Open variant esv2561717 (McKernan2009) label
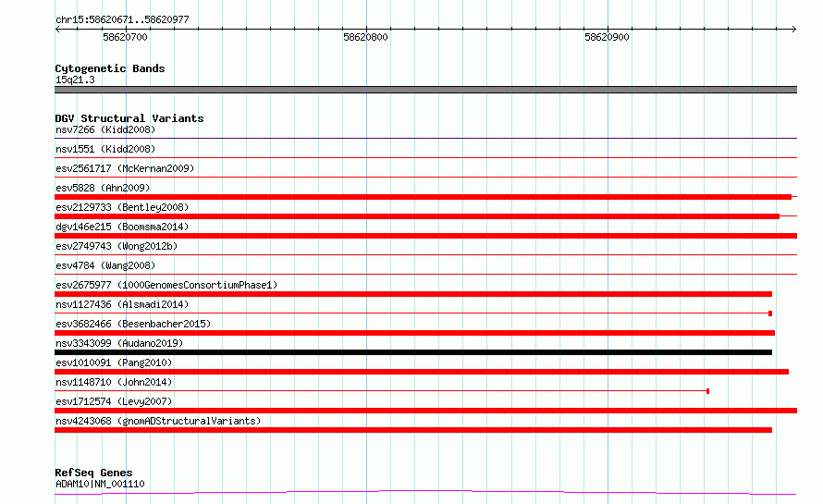This screenshot has width=823, height=504. pos(125,168)
